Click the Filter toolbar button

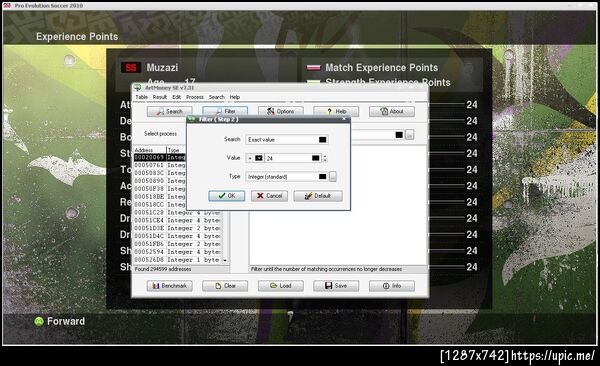click(x=225, y=111)
